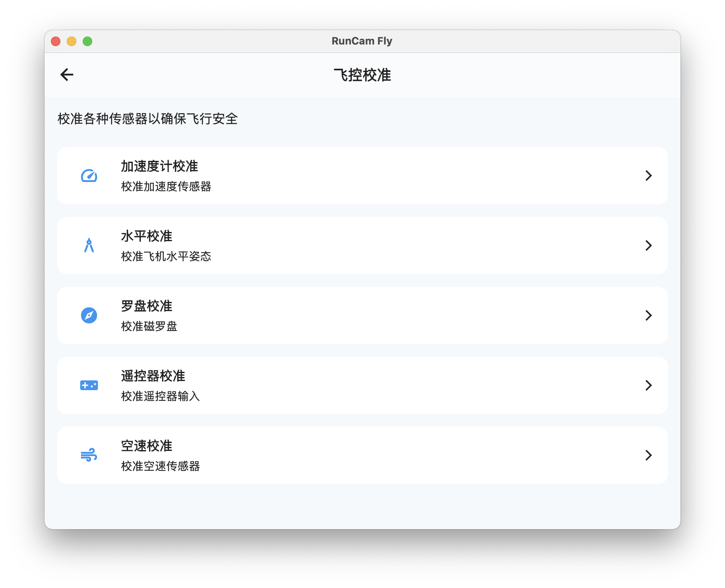Image resolution: width=725 pixels, height=588 pixels.
Task: Expand the chevron on the 遥控器校准 row
Action: click(x=649, y=385)
